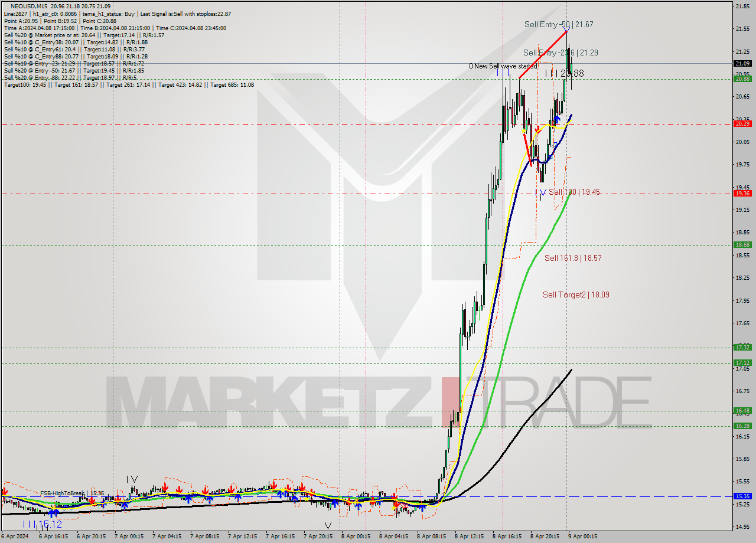Click the green 16.48 price tag

[742, 410]
